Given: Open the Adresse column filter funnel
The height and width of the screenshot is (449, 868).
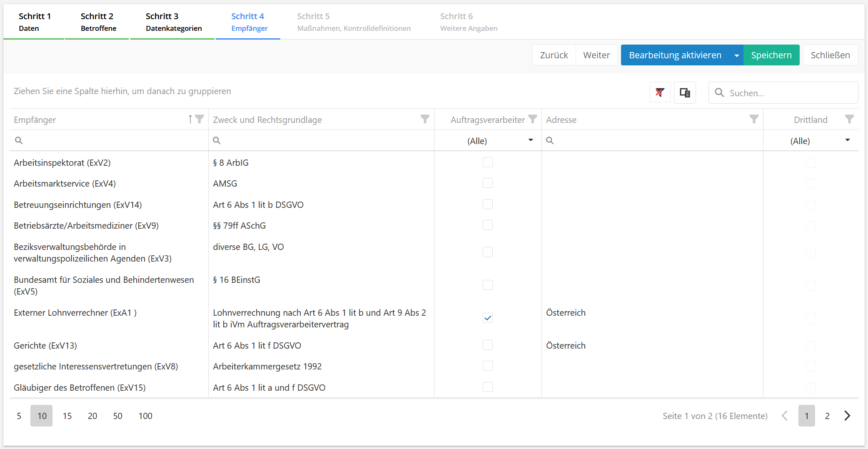Looking at the screenshot, I should [754, 119].
